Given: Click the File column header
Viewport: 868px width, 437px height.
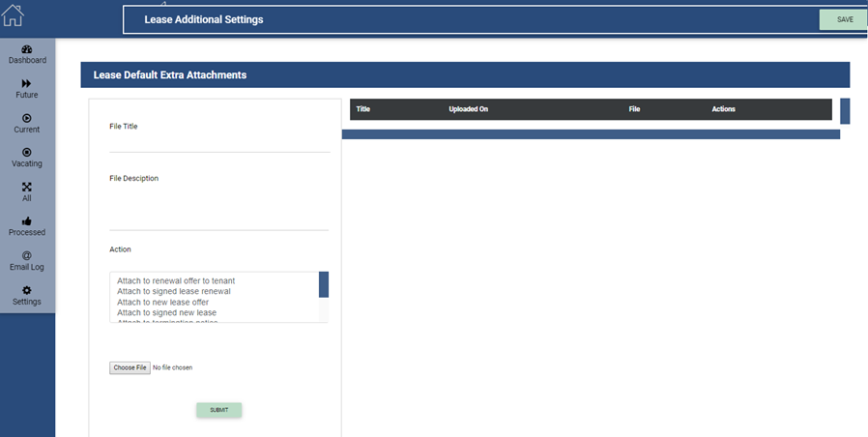Looking at the screenshot, I should [x=634, y=109].
